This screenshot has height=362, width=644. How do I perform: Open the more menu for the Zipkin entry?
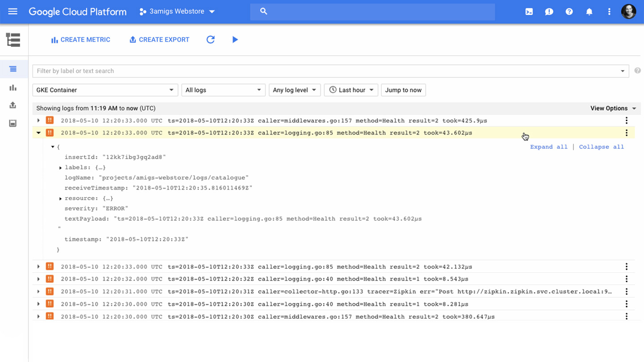627,291
